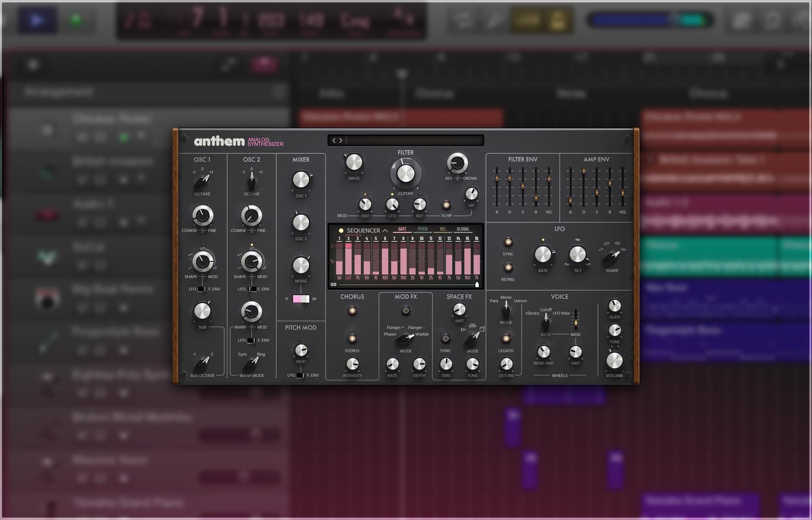Enable the MOD FX power button
Image resolution: width=812 pixels, height=520 pixels.
click(406, 311)
